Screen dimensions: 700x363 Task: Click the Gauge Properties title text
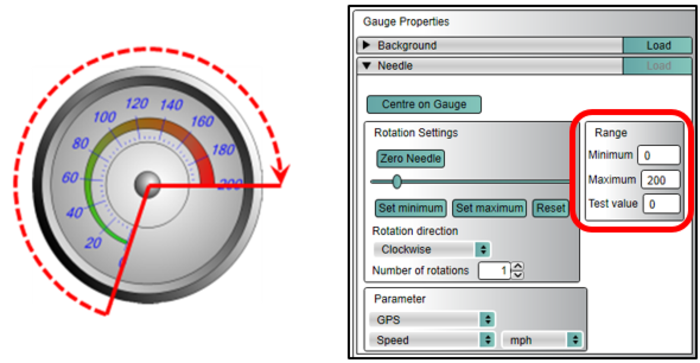click(406, 21)
